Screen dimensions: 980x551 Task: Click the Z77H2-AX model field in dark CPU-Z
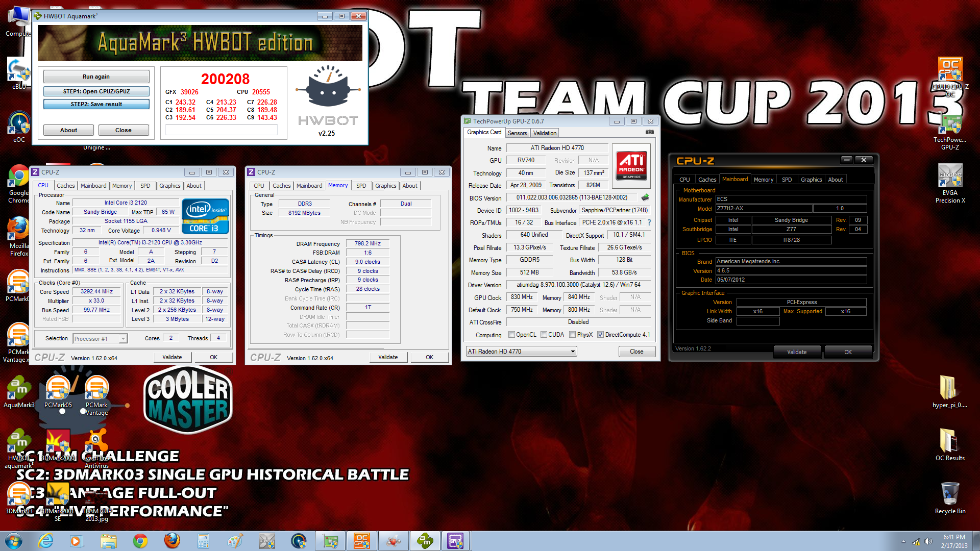click(x=764, y=208)
